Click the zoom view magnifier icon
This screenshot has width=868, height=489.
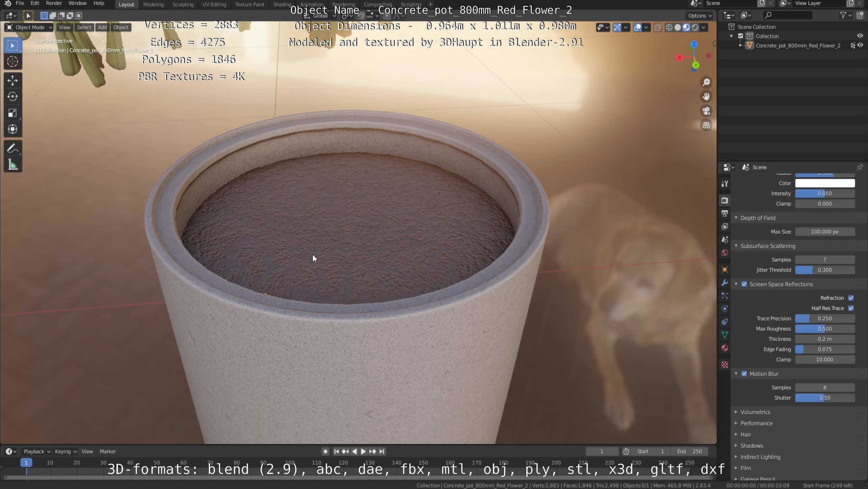click(706, 82)
